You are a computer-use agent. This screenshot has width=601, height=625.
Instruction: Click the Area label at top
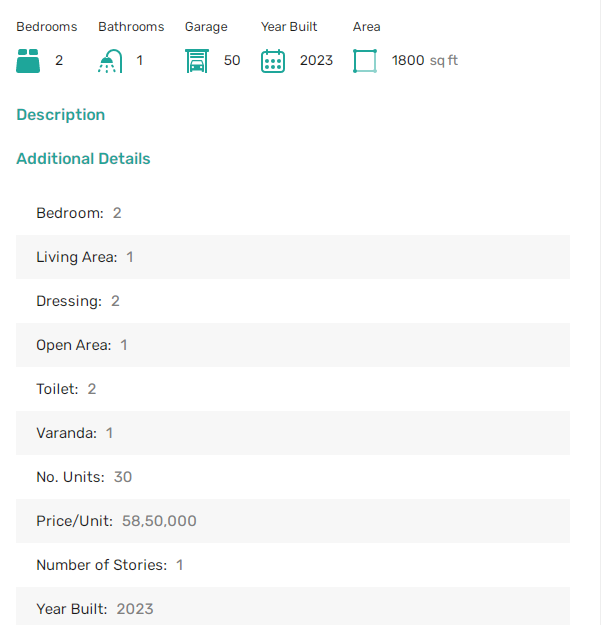point(367,27)
